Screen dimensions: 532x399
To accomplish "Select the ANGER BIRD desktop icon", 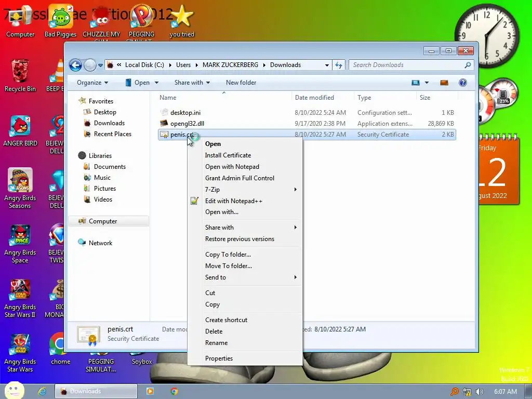I will tap(20, 130).
